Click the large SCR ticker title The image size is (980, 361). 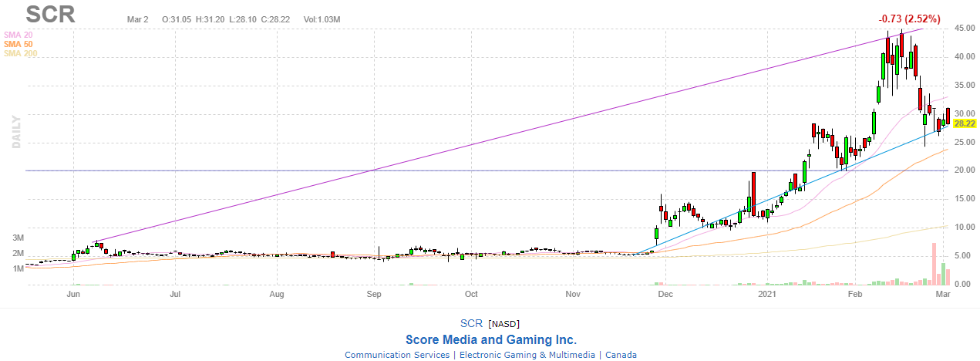[50, 14]
